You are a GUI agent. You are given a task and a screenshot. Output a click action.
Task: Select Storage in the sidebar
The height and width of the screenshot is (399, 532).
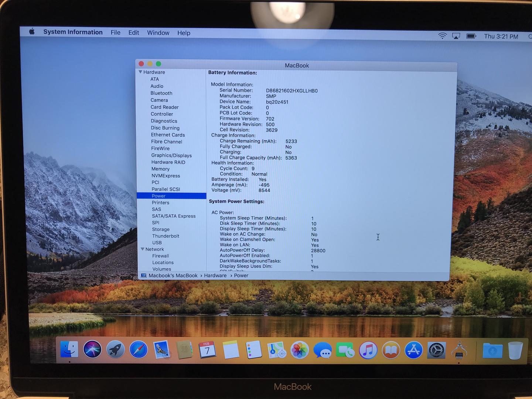point(161,229)
